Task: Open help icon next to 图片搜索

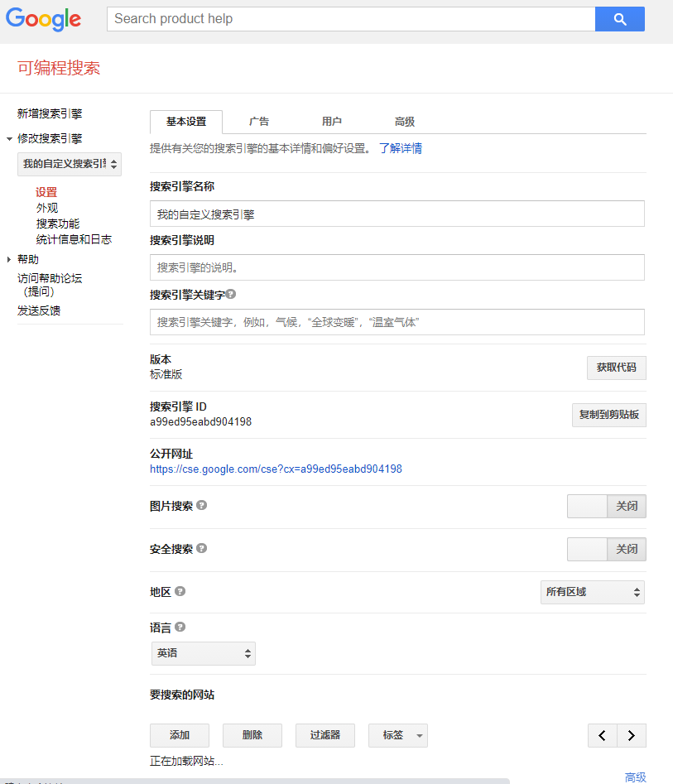Action: [201, 505]
